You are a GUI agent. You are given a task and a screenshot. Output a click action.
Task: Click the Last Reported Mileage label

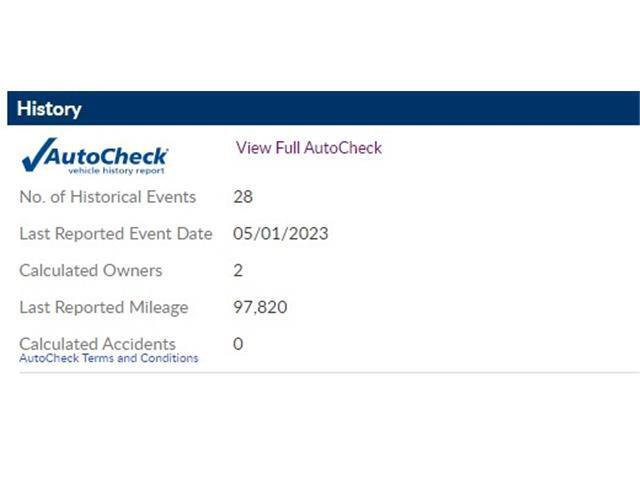pos(104,307)
